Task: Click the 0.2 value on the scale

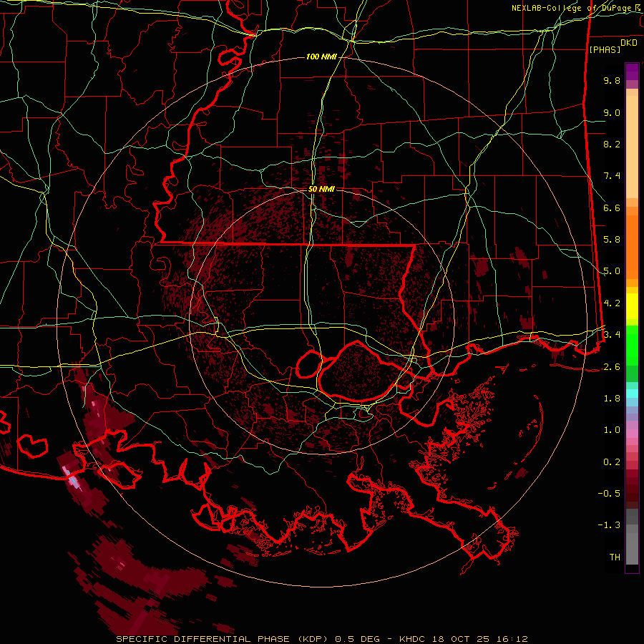Action: coord(612,462)
